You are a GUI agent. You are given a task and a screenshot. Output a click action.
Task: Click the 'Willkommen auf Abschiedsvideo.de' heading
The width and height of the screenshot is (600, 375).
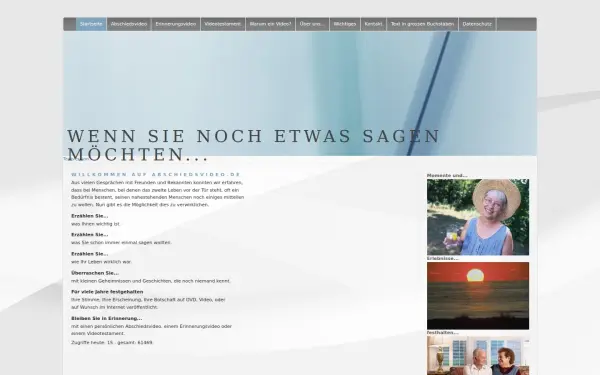(x=156, y=174)
